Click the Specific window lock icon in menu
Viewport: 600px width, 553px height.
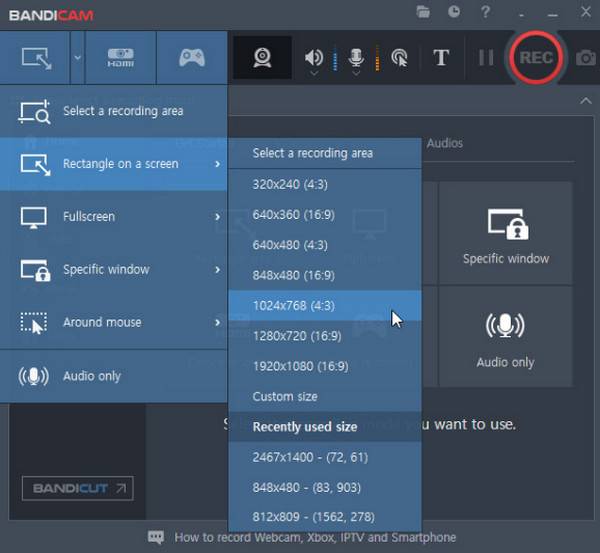(x=35, y=271)
